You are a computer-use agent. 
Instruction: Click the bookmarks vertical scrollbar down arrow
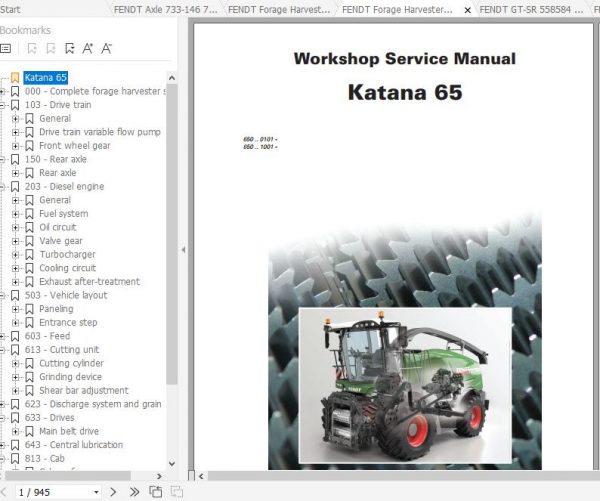[172, 463]
